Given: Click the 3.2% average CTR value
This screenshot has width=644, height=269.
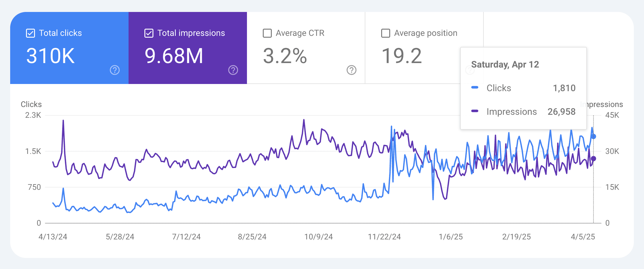Looking at the screenshot, I should [x=285, y=56].
